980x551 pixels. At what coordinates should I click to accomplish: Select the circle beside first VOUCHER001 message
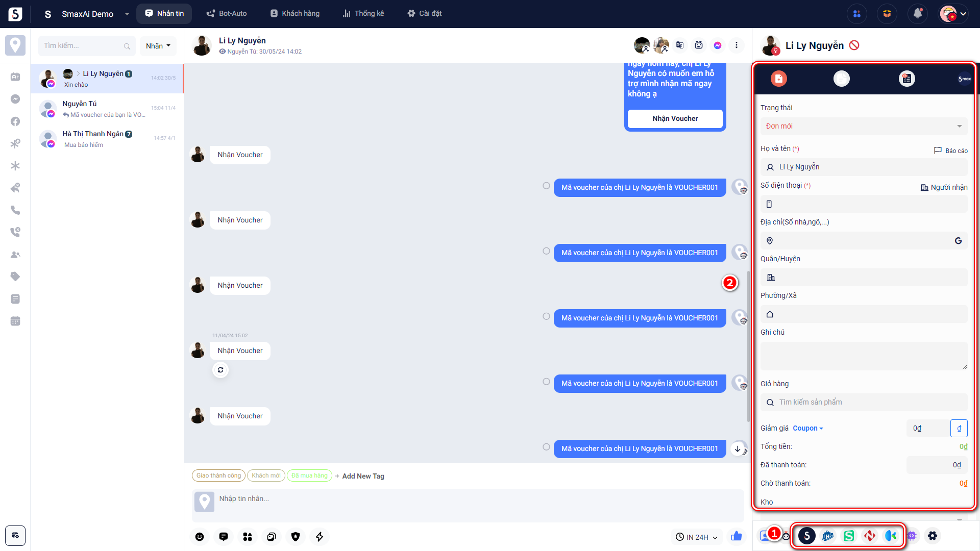click(x=546, y=186)
